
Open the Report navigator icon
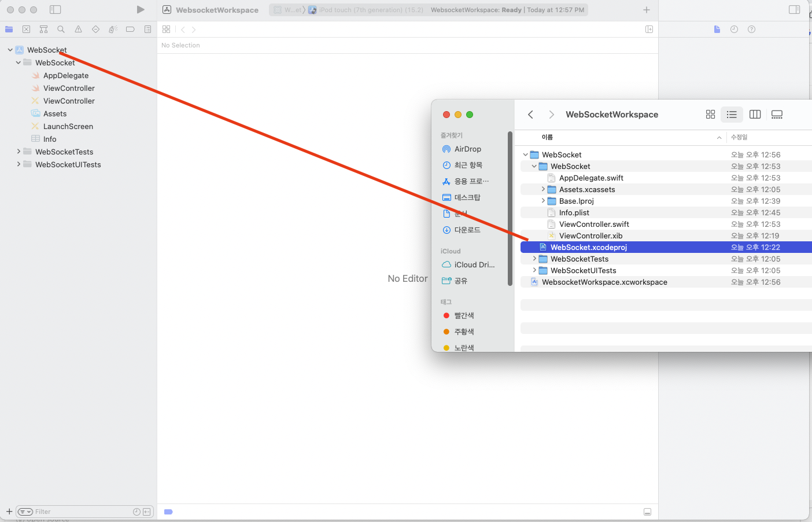pos(148,30)
